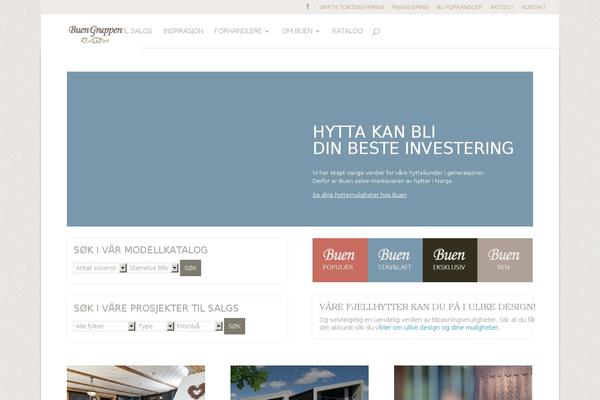The width and height of the screenshot is (600, 400).
Task: Click 'Våre fjellhytter kan du få' heading
Action: pos(427,307)
